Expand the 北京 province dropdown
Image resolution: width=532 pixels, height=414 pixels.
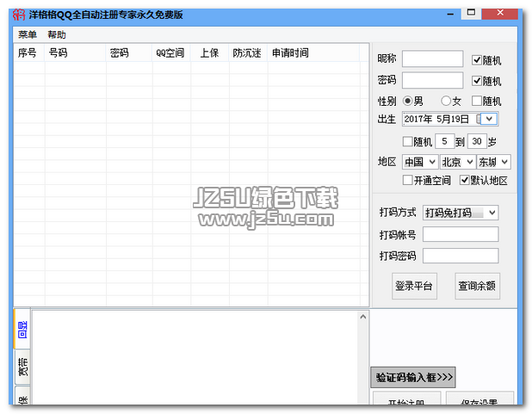click(457, 162)
